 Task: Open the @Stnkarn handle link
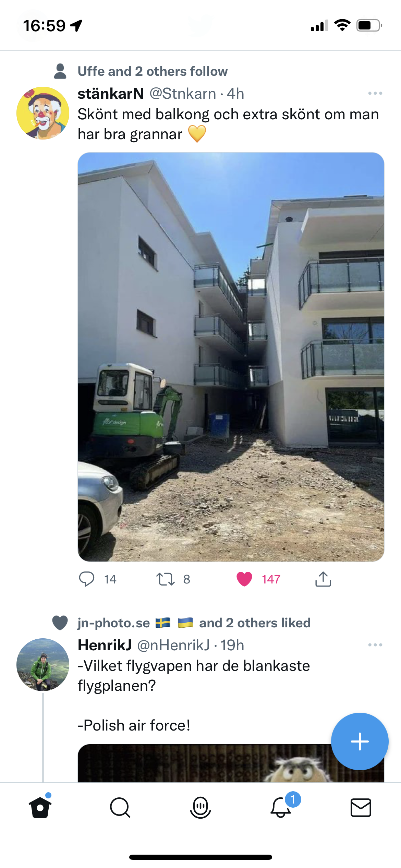point(183,93)
